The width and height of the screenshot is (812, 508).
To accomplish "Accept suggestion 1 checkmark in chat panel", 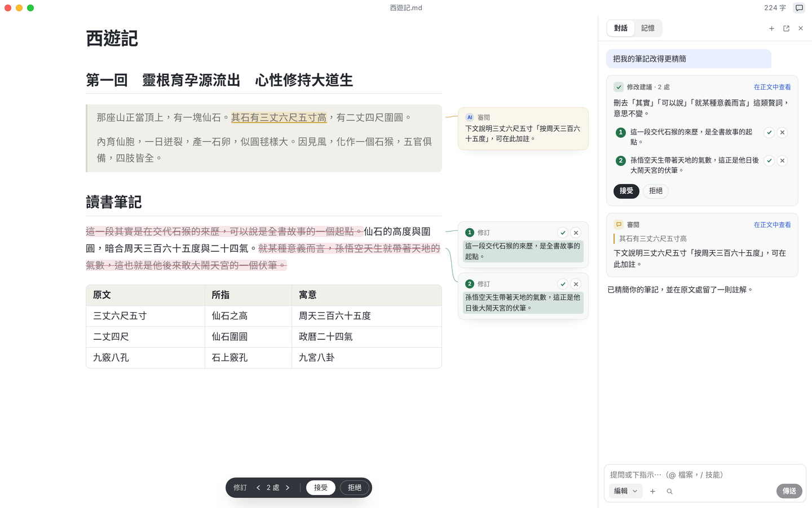I will (x=769, y=133).
